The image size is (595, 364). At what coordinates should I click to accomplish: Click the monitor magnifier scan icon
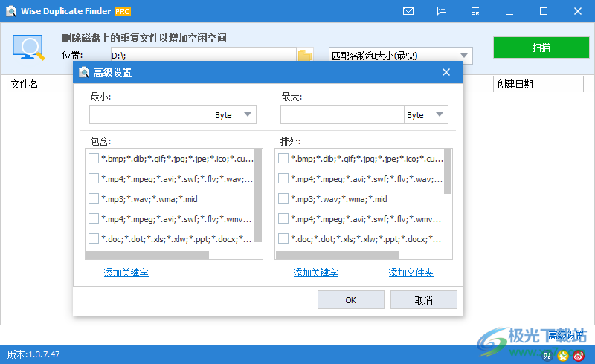[28, 48]
